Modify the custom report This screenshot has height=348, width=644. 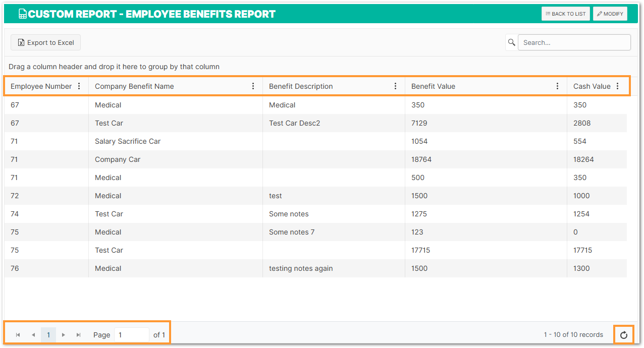click(610, 14)
